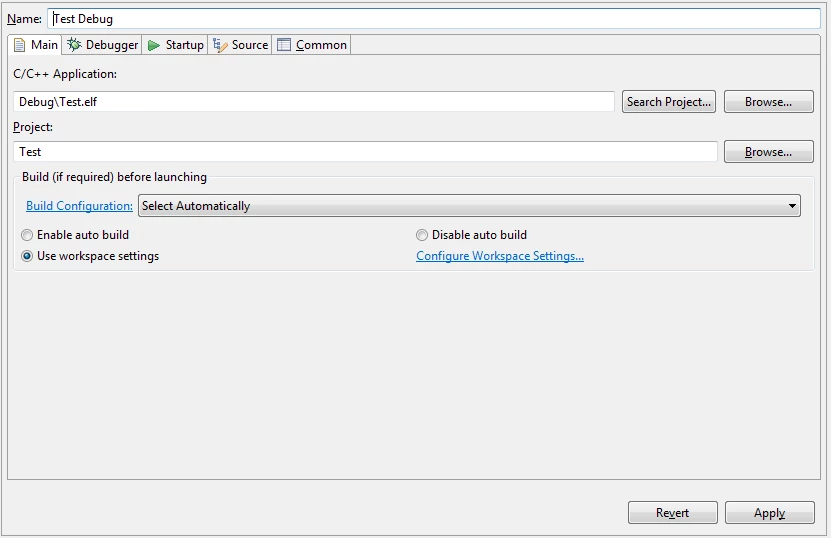The image size is (831, 538).
Task: Open Configure Workspace Settings link
Action: [500, 256]
